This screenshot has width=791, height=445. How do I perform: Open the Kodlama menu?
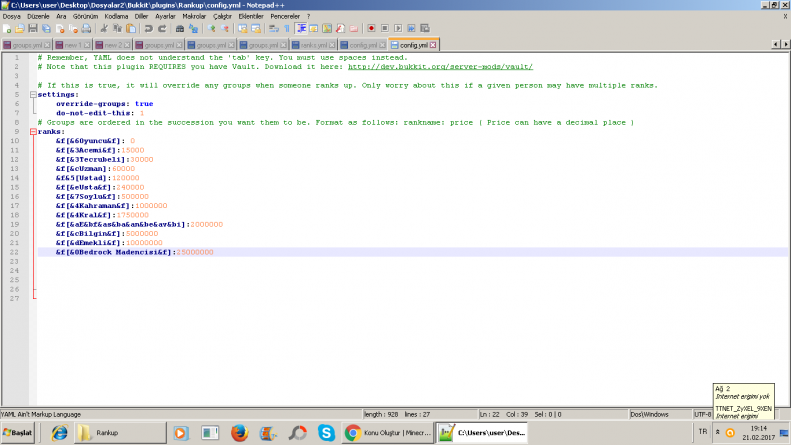click(x=116, y=16)
